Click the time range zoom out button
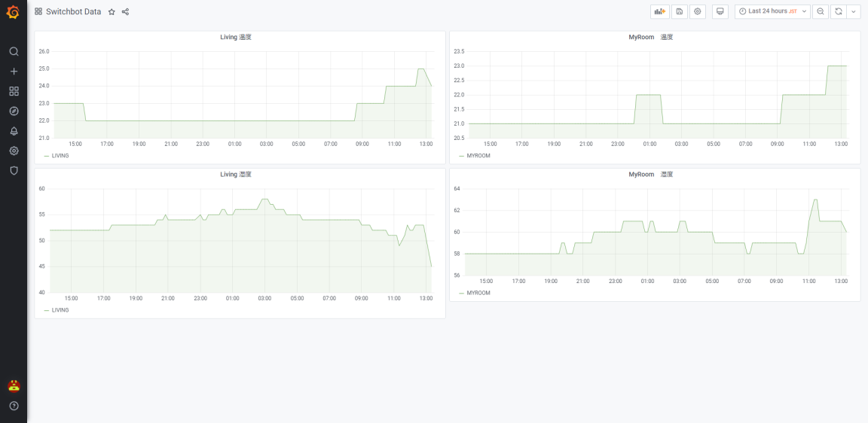The height and width of the screenshot is (423, 868). pyautogui.click(x=821, y=11)
